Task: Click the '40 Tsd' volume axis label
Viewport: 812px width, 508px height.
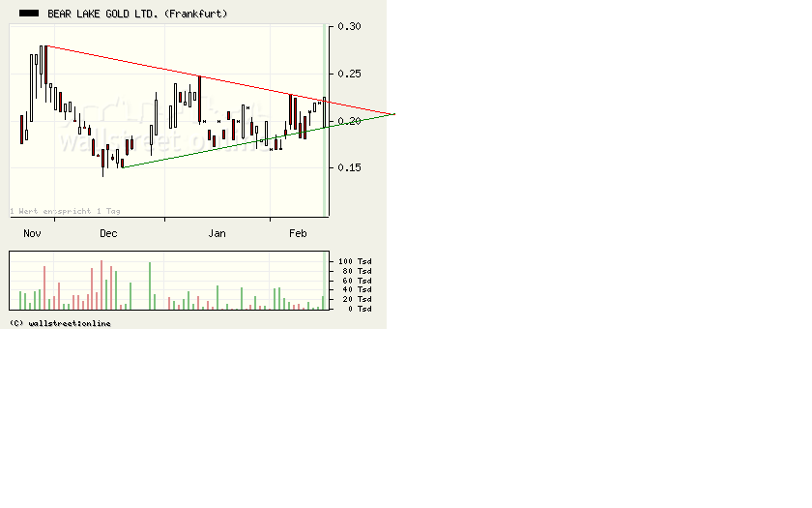Action: (x=357, y=289)
